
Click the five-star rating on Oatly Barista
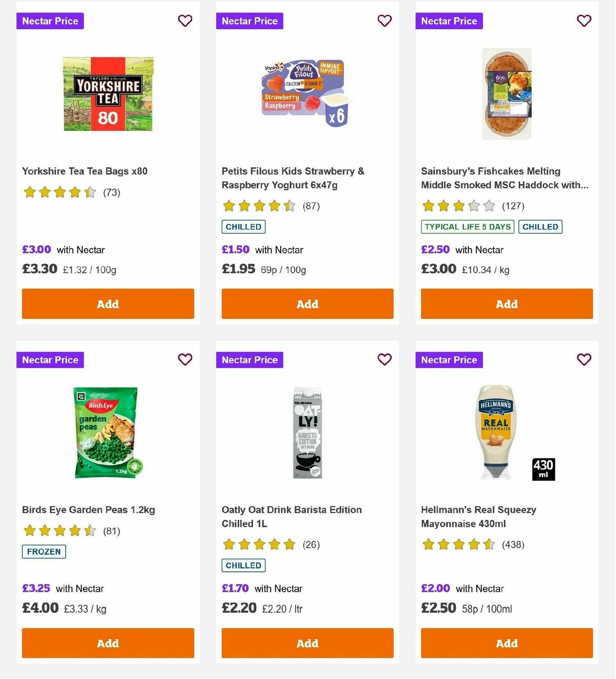(259, 545)
